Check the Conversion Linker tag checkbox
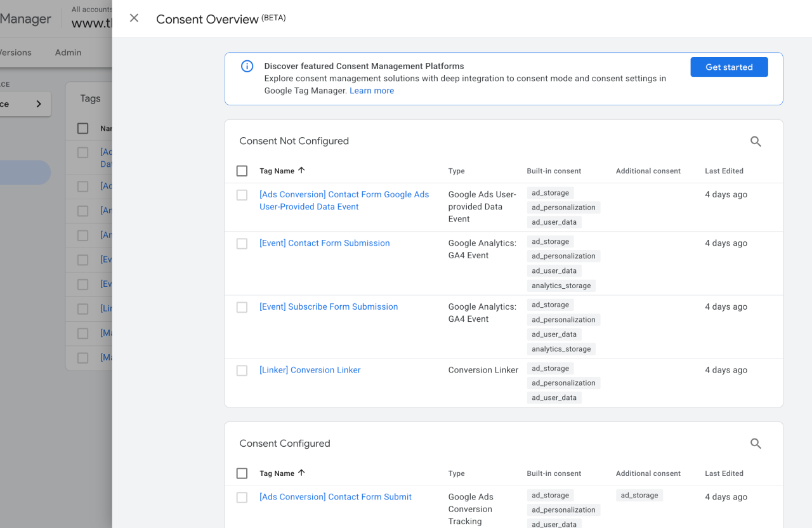This screenshot has width=812, height=528. [x=242, y=371]
